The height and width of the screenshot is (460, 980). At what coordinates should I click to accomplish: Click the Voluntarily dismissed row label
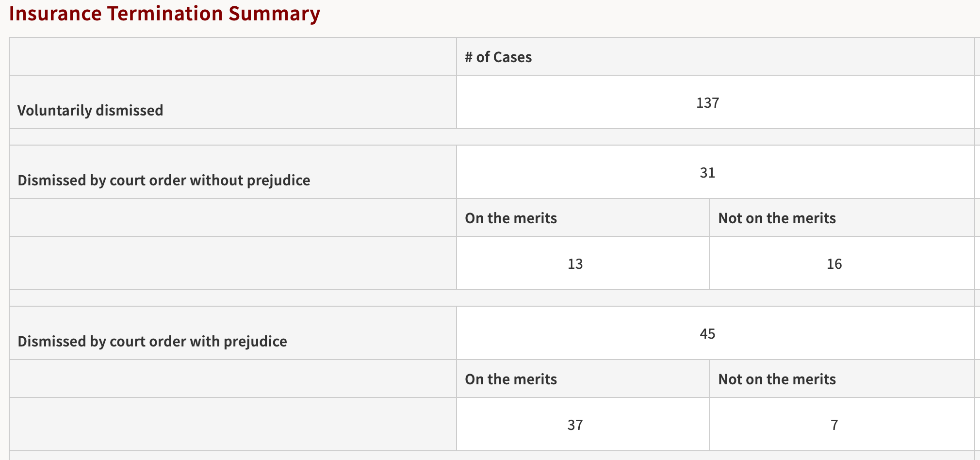[90, 111]
